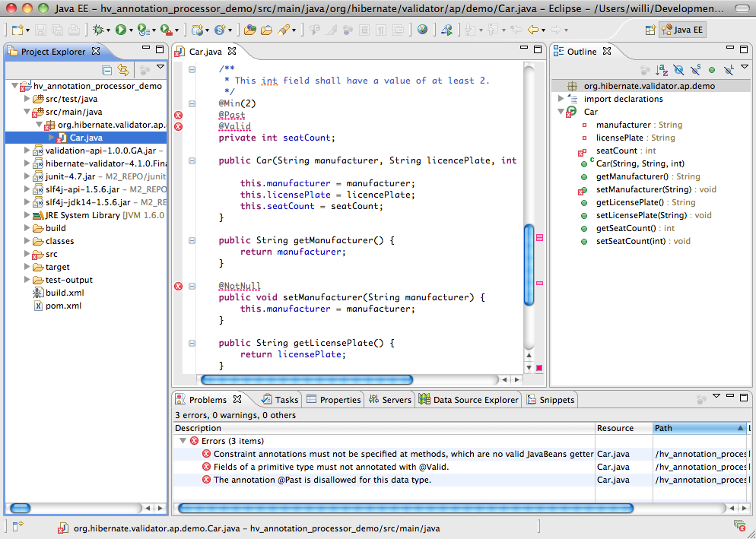Select the Java EE perspective button
Image resolution: width=756 pixels, height=539 pixels.
(x=682, y=30)
